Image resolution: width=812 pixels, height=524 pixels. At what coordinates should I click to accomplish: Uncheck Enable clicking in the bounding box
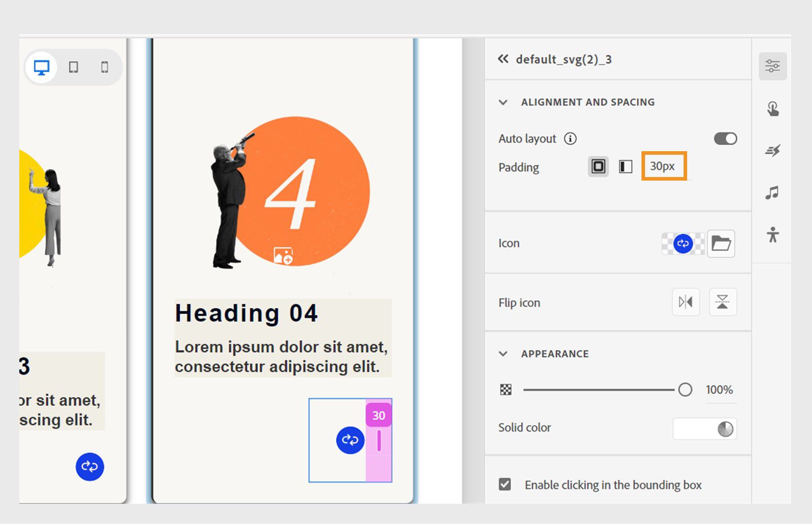[504, 485]
